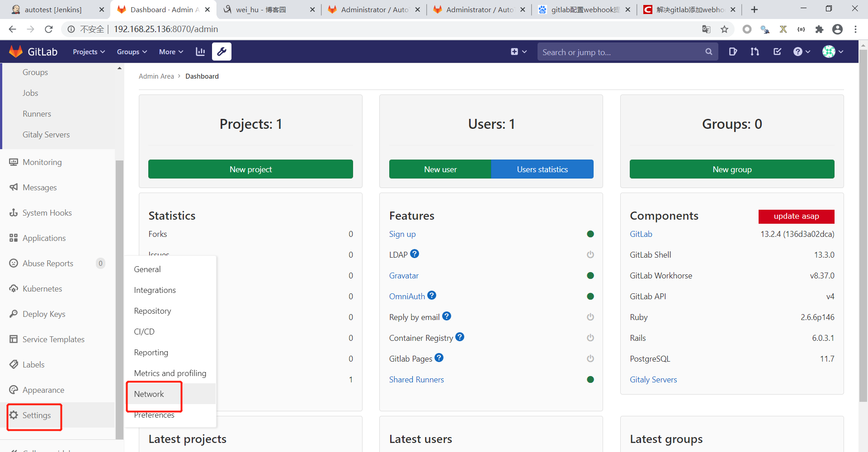Viewport: 868px width, 452px height.
Task: Expand the More dropdown
Action: [171, 52]
